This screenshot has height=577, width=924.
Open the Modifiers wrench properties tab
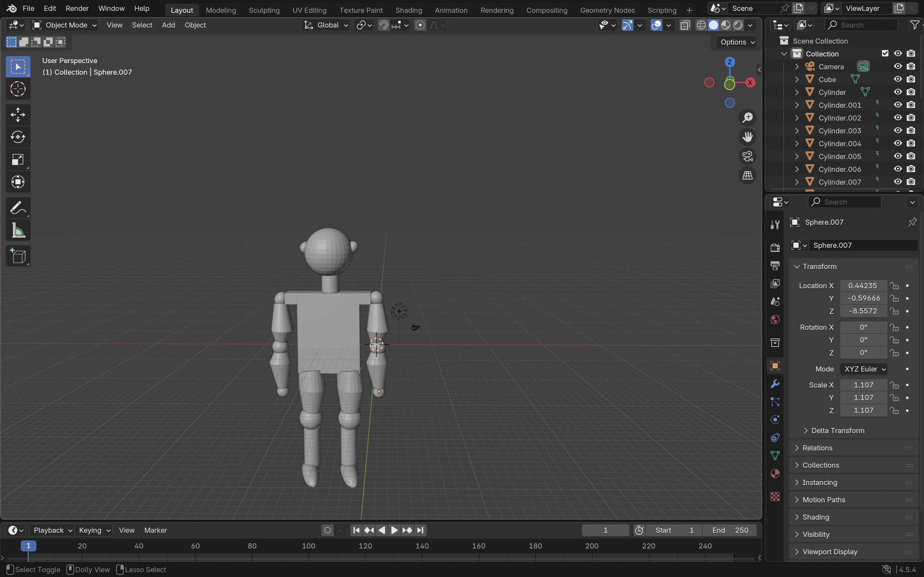775,384
